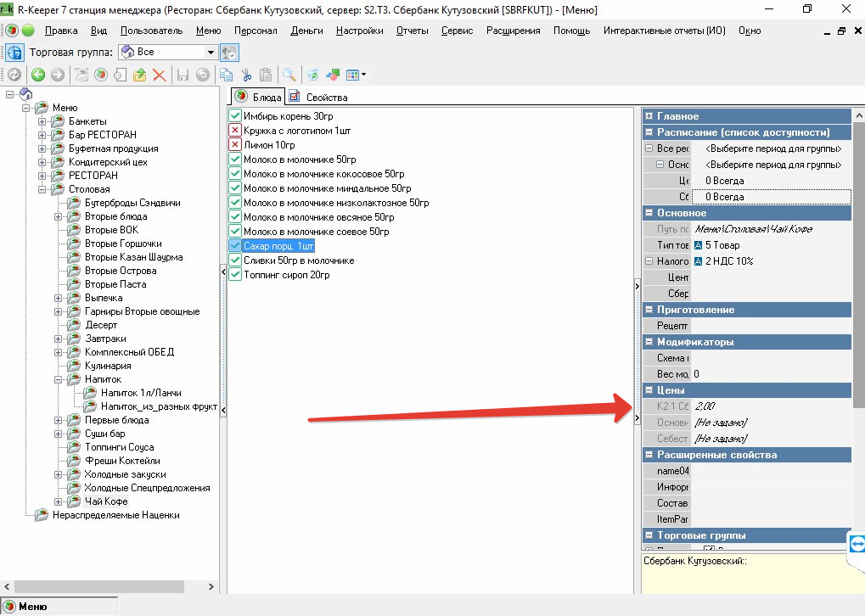Viewport: 865px width, 616px height.
Task: Click the refresh icon at toolbar start
Action: pos(14,75)
